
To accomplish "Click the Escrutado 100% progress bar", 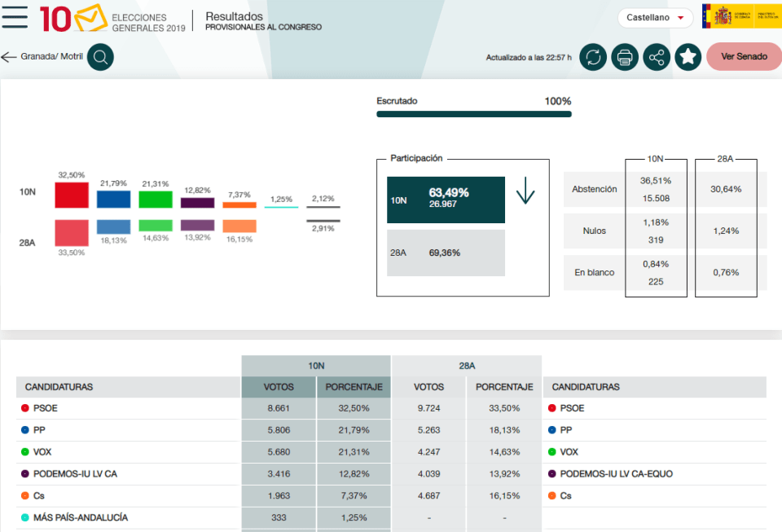I will tap(473, 114).
